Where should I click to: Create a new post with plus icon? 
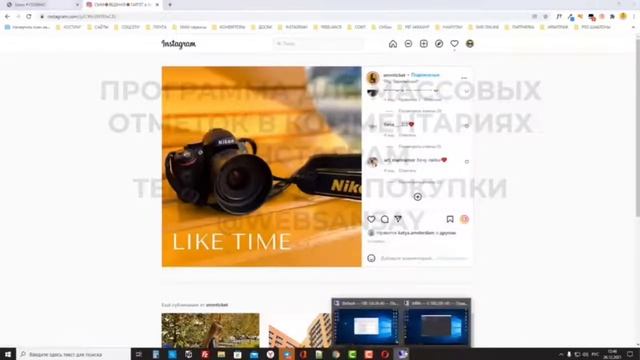coord(424,44)
